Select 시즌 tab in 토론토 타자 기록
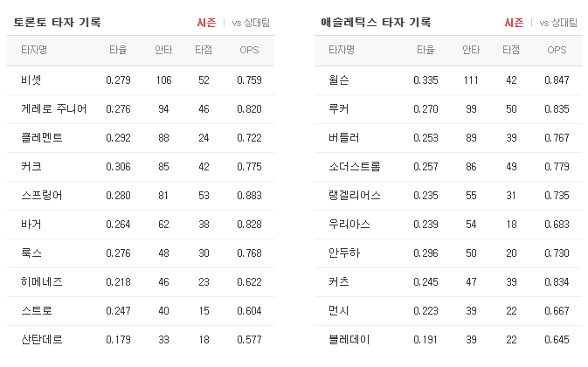 [206, 23]
